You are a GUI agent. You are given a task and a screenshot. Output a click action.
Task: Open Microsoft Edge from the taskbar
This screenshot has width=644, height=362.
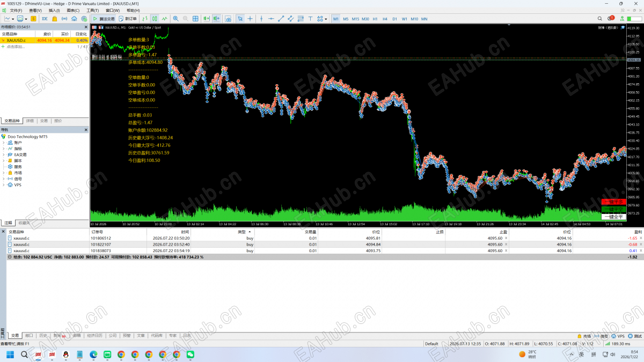(x=93, y=354)
